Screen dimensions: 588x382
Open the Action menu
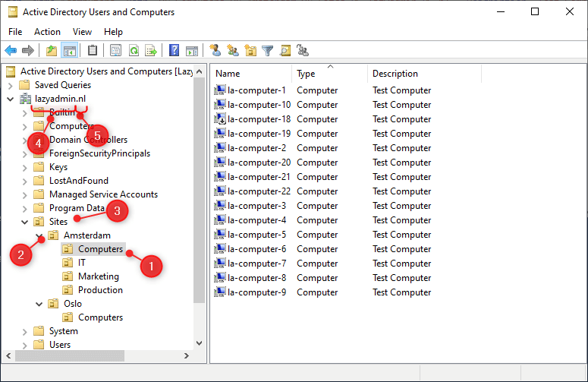[x=47, y=32]
